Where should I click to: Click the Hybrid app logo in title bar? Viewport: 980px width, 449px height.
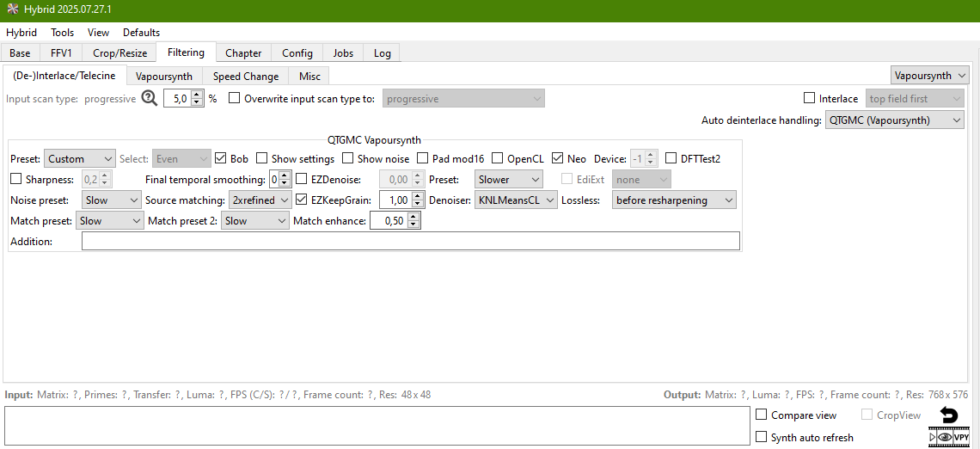click(12, 9)
